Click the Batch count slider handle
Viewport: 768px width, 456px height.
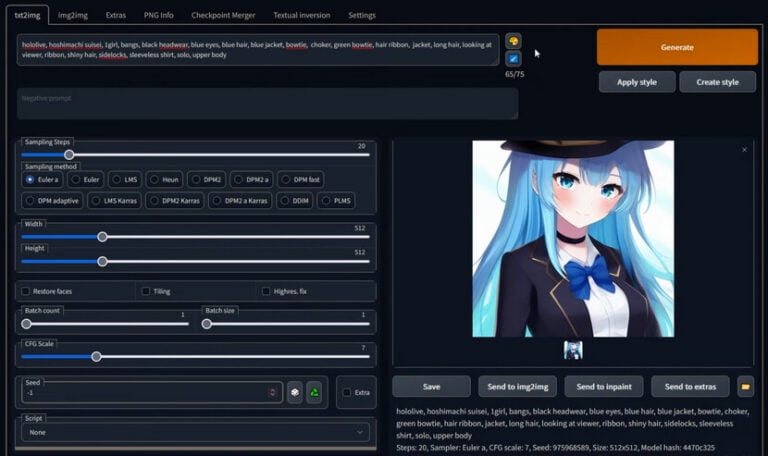(26, 324)
